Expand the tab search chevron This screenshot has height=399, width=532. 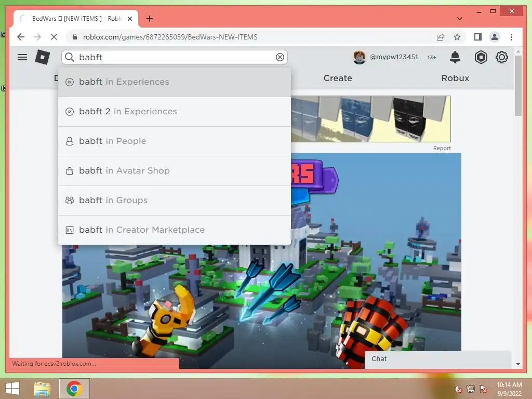[460, 19]
